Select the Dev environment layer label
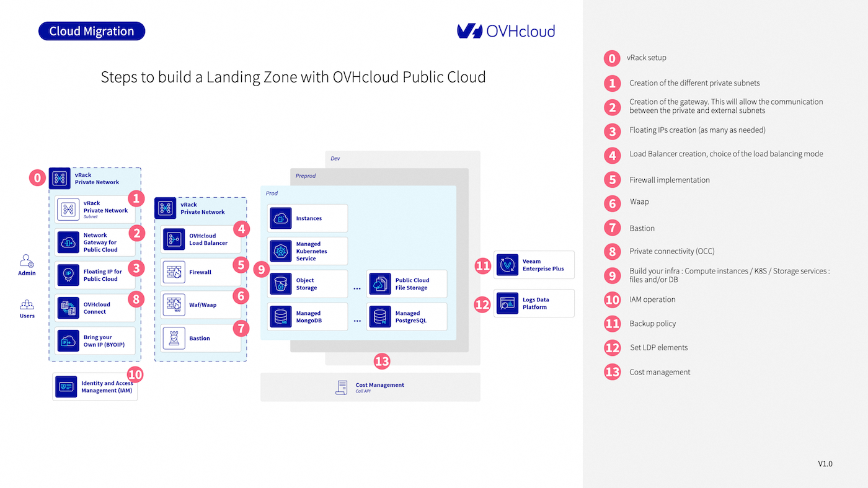 (335, 159)
